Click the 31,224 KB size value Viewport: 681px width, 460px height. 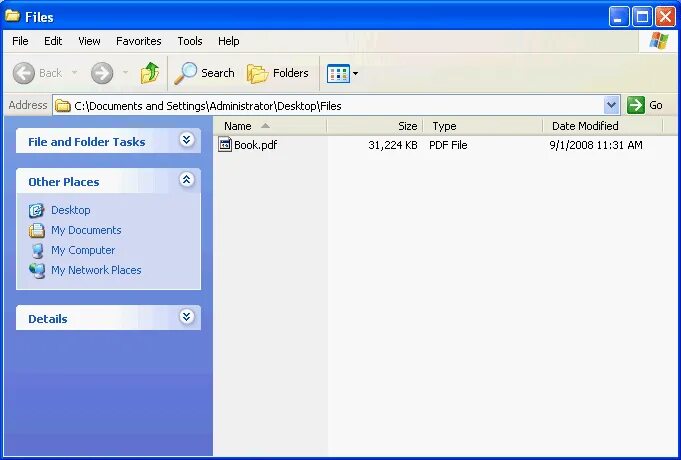click(393, 145)
